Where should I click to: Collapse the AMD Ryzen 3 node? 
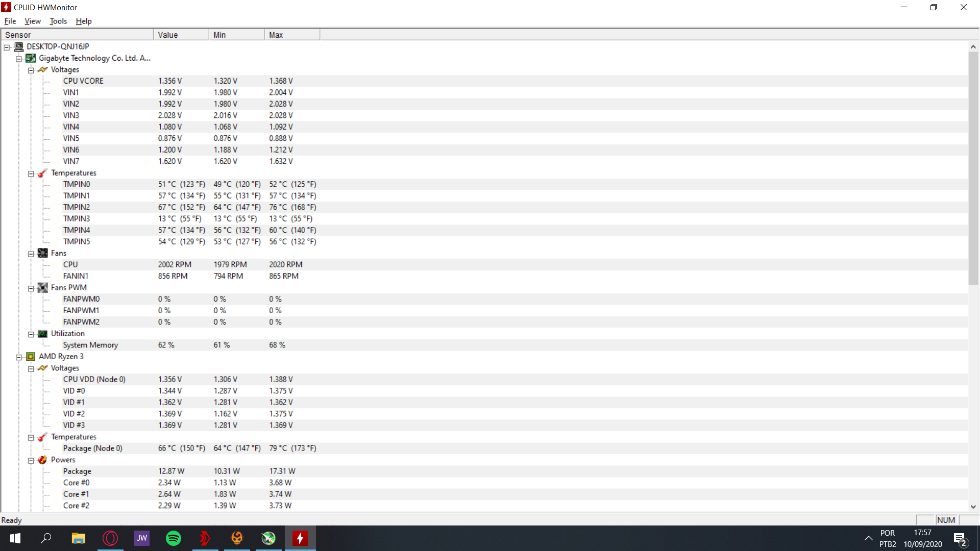(19, 357)
